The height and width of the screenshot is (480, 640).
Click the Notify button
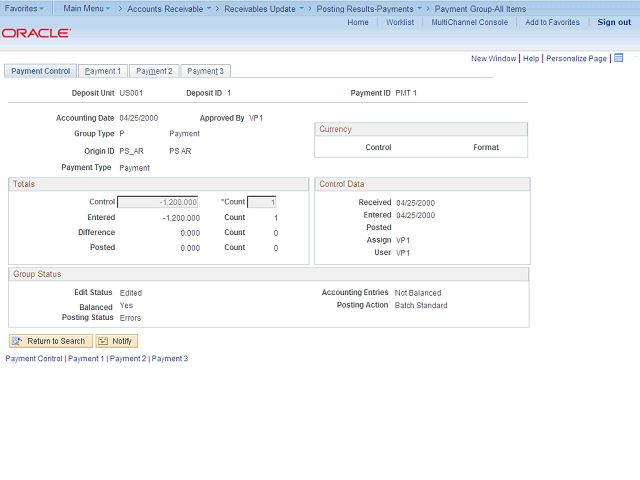coord(116,341)
